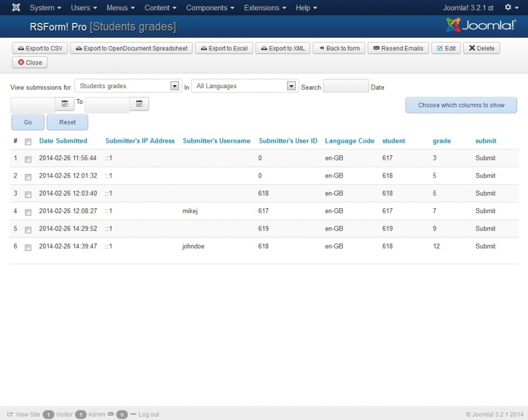The image size is (528, 420).
Task: Click the end date input field
Action: point(107,105)
